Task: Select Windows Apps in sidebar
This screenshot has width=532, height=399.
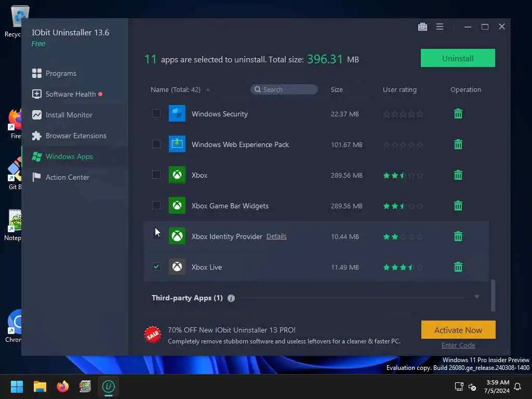Action: coord(62,156)
